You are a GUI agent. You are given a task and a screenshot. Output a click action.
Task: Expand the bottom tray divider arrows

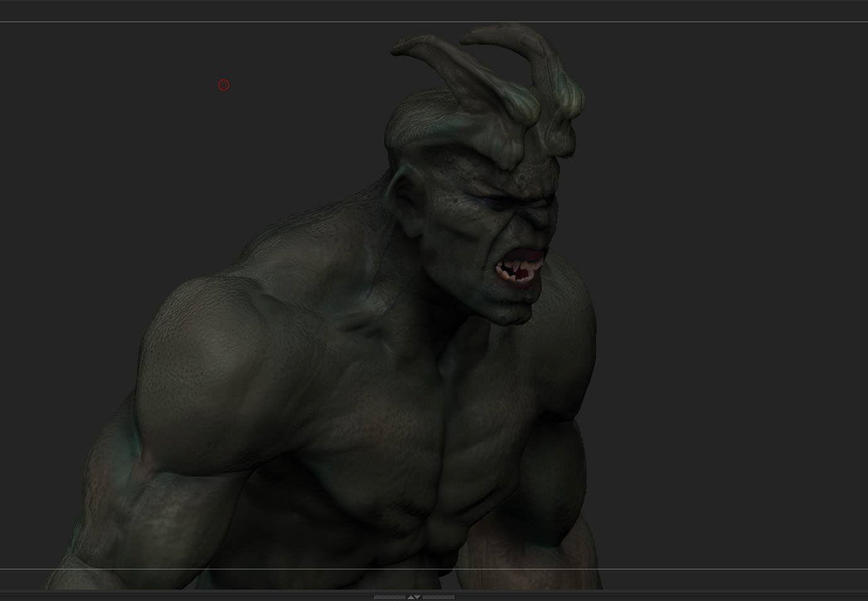(414, 597)
